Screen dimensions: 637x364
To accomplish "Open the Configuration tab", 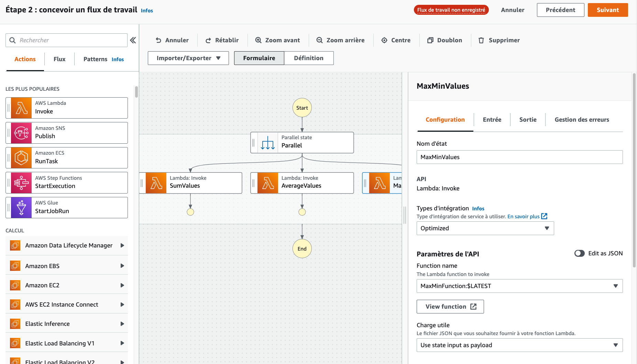I will (445, 120).
